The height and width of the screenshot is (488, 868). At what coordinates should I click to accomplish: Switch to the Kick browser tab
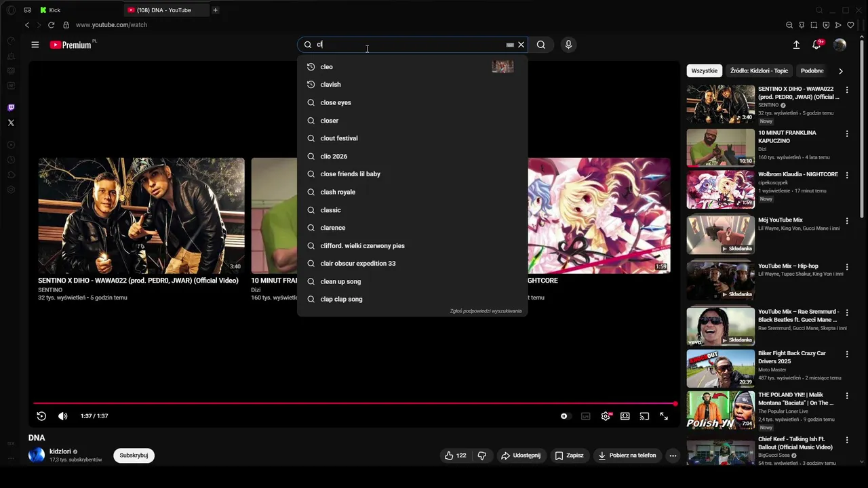click(79, 10)
